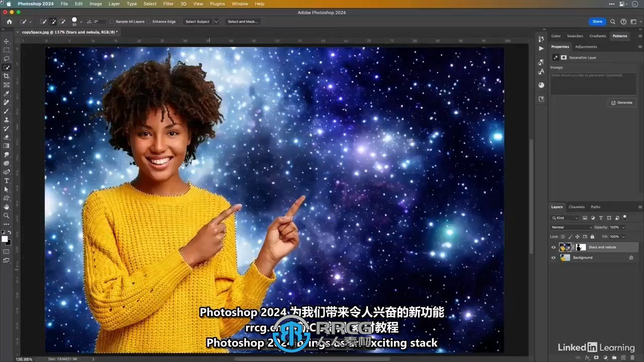Select the Zoom tool
This screenshot has height=362, width=644.
(7, 216)
